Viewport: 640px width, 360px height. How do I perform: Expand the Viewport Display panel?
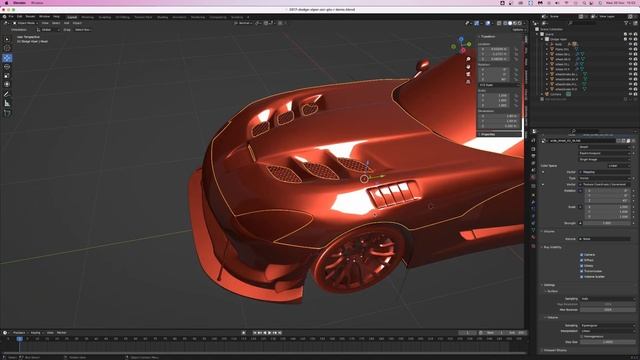pyautogui.click(x=554, y=350)
